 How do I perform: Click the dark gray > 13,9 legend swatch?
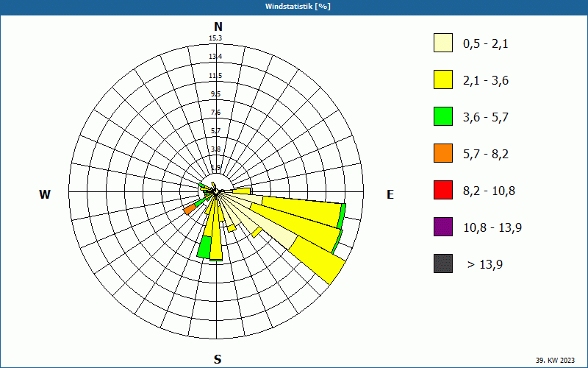coord(443,263)
